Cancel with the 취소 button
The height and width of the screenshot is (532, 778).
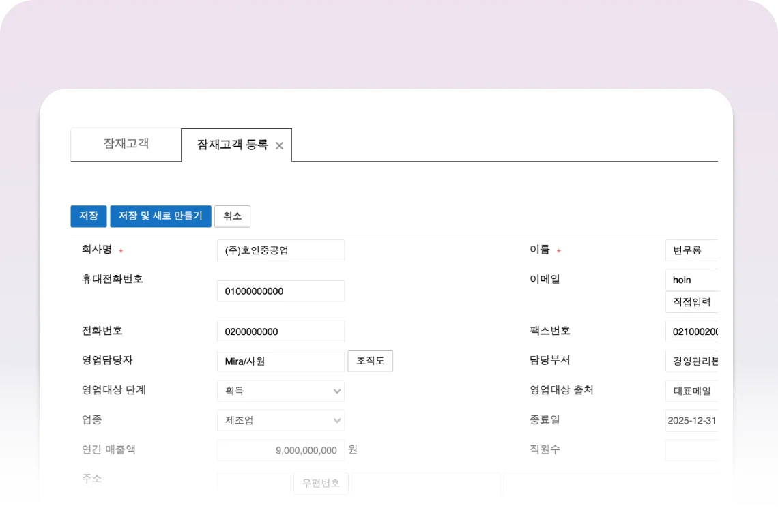(x=232, y=216)
